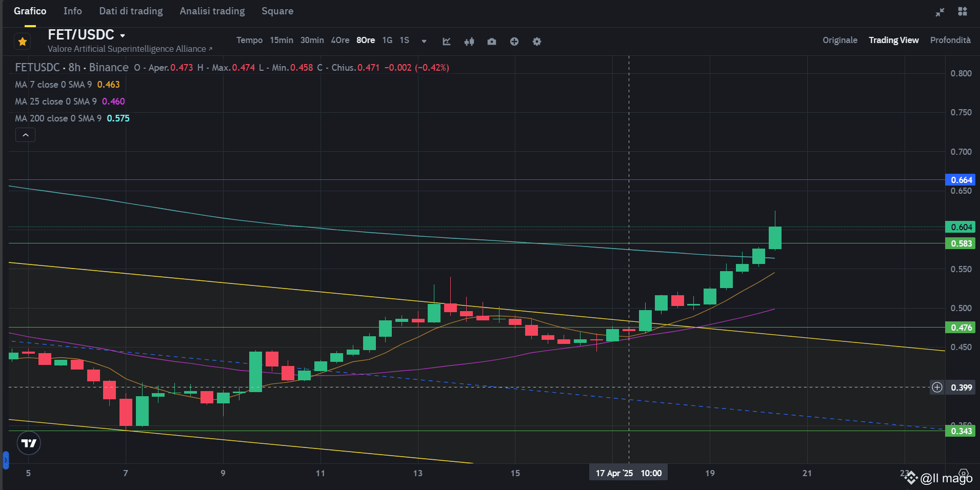Open the Dati di trading tab
Screen dimensions: 980x490
tap(131, 11)
